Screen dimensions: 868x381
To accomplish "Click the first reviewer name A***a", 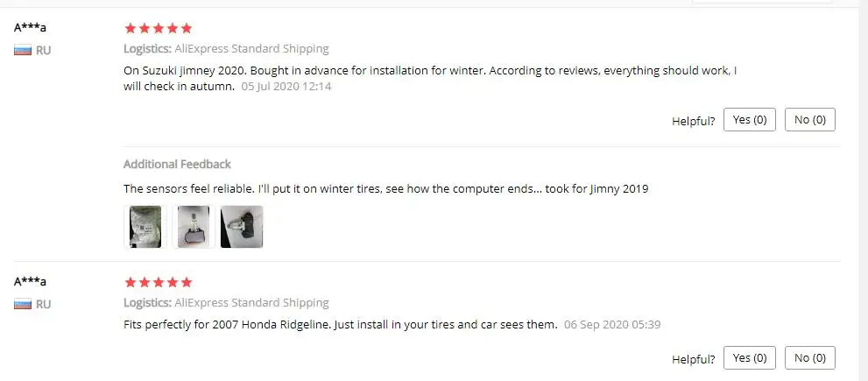I will coord(30,27).
